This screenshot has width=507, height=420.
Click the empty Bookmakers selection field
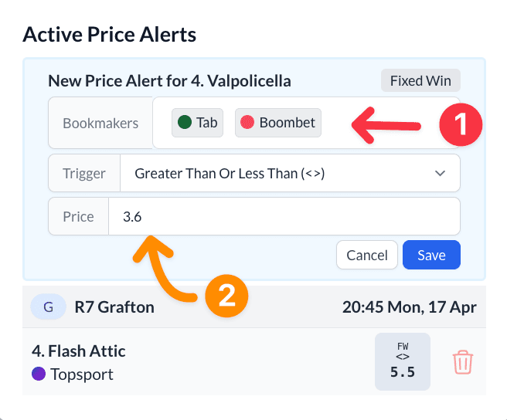[x=306, y=123]
